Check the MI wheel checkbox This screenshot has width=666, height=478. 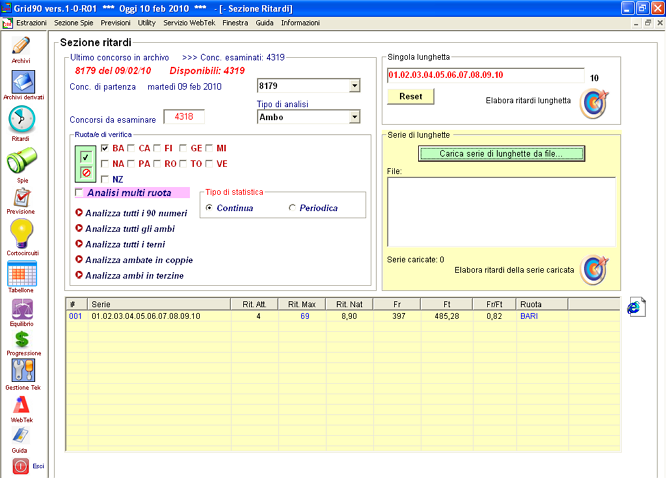point(209,148)
